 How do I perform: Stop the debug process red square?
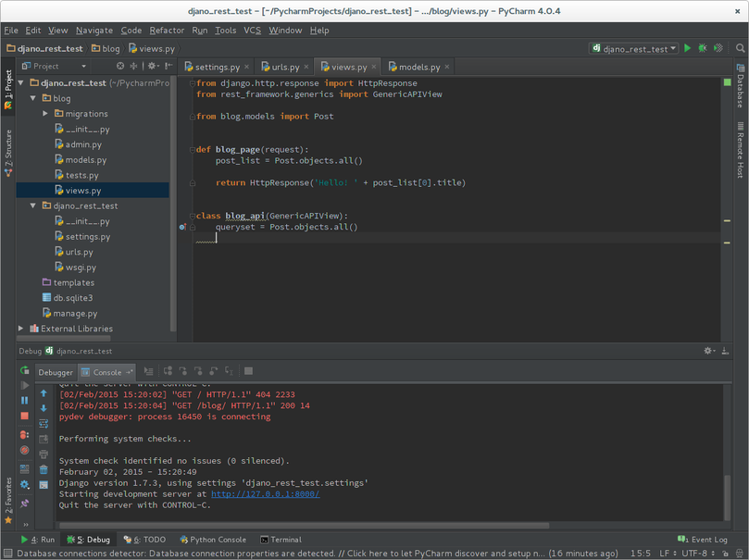[25, 416]
